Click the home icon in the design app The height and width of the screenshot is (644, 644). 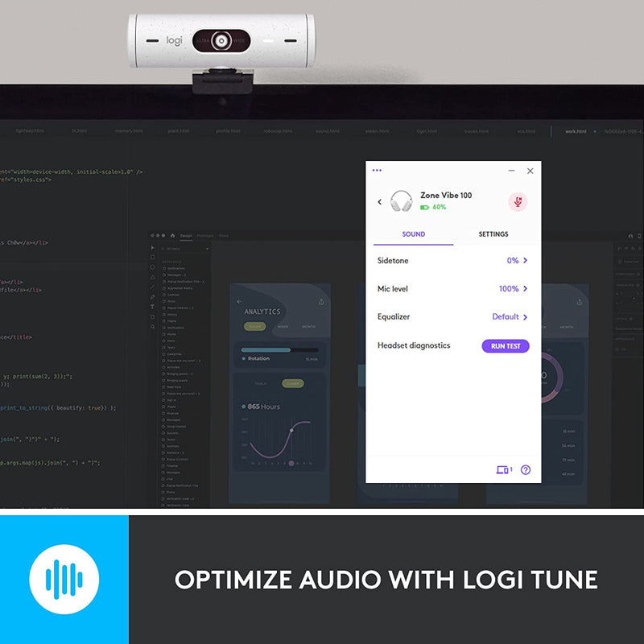coord(172,236)
